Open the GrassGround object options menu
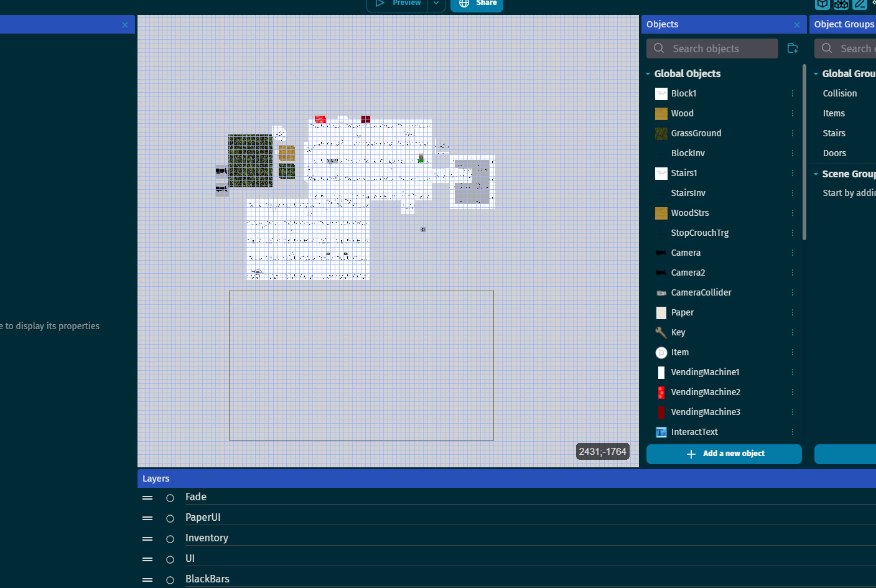876x588 pixels. pos(793,133)
